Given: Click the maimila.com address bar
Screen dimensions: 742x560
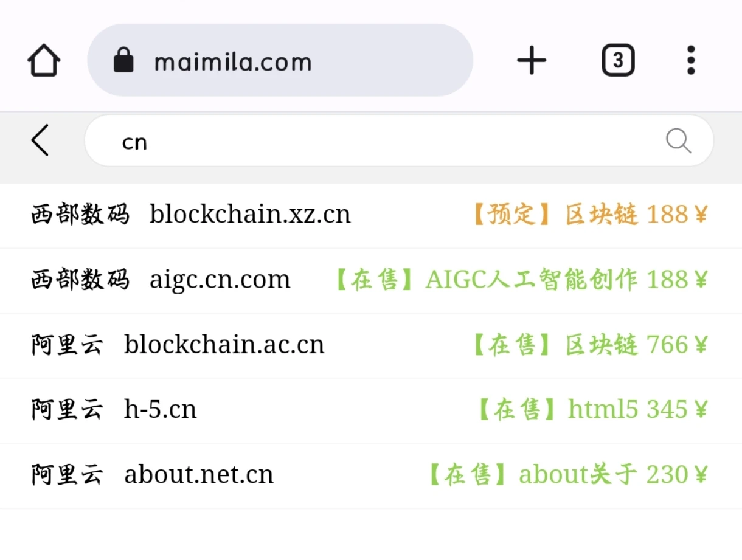Looking at the screenshot, I should [280, 61].
